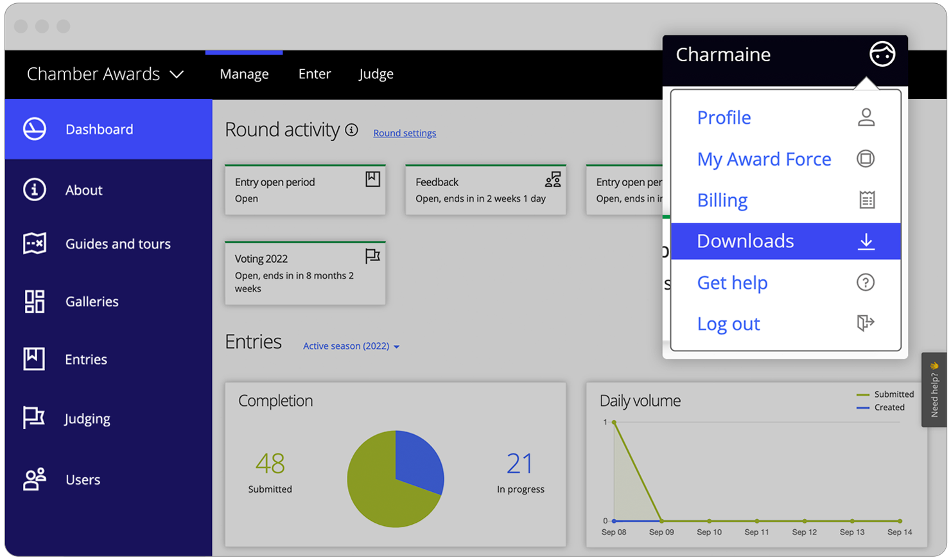The width and height of the screenshot is (951, 560).
Task: Click Charmaine's avatar face icon
Action: 882,55
